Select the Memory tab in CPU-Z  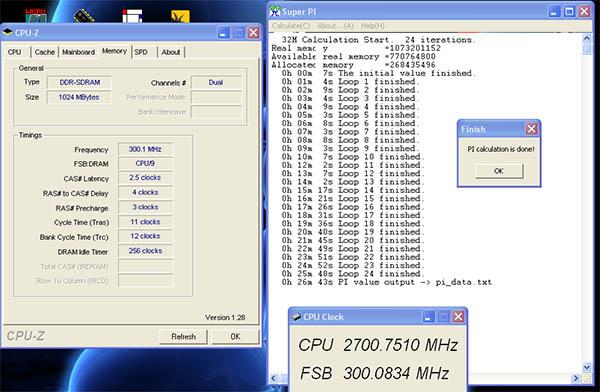point(114,51)
